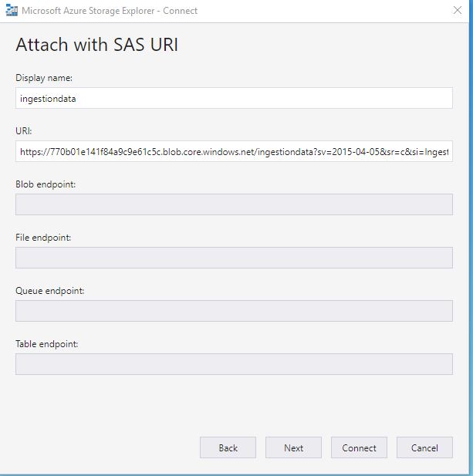This screenshot has width=473, height=476.
Task: Click the 'Attach with SAS URI' heading
Action: (x=97, y=45)
